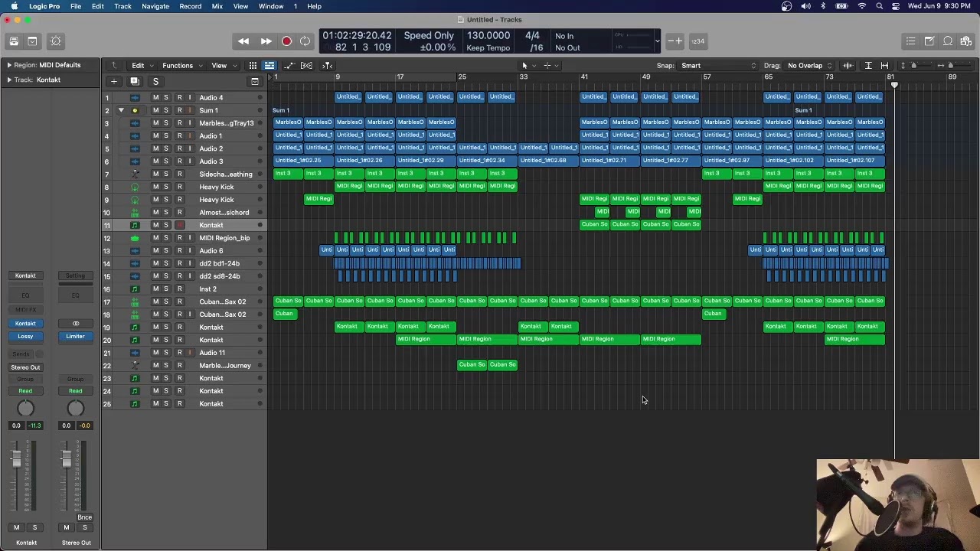This screenshot has height=551, width=980.
Task: Open the Window menu
Action: [271, 6]
